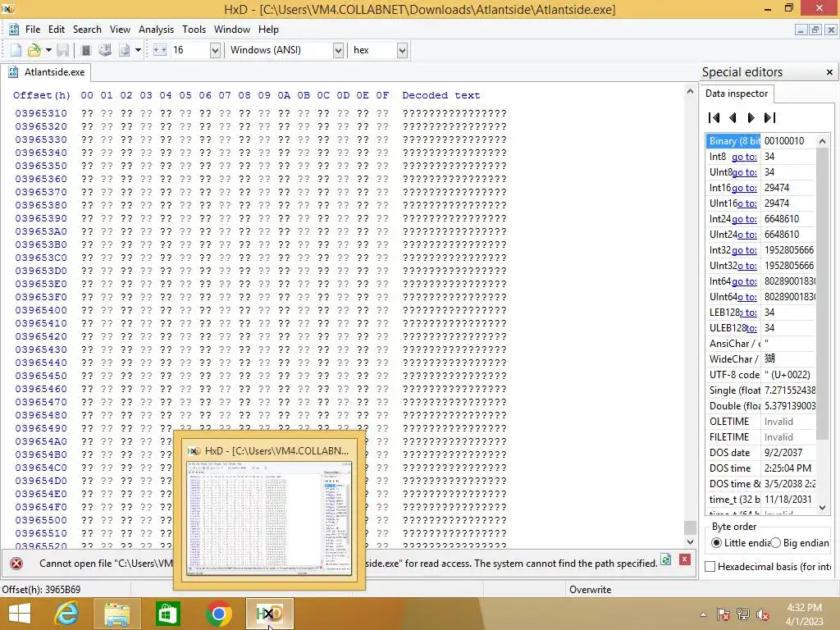Viewport: 840px width, 630px height.
Task: Follow the Int8 go to link
Action: [744, 157]
